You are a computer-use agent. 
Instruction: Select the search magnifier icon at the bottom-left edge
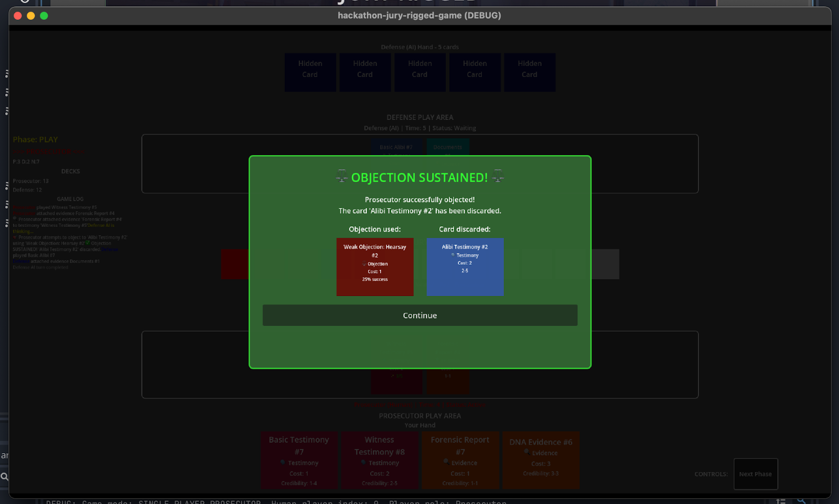tap(4, 477)
